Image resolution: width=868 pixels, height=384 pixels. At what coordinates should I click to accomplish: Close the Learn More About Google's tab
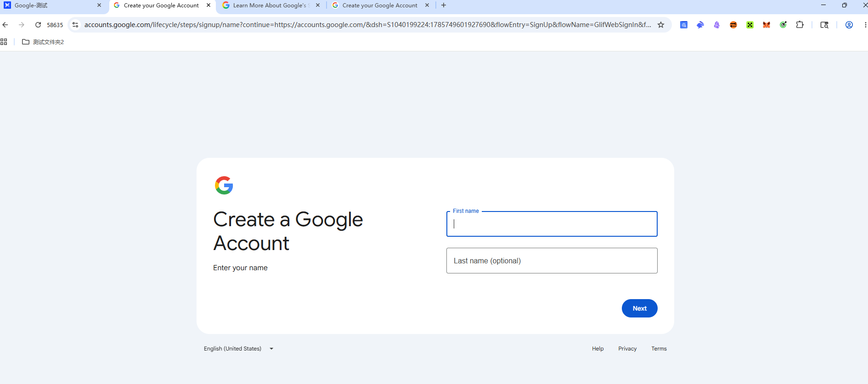[x=318, y=6]
